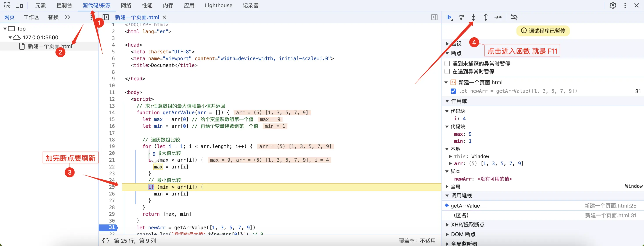Click the Step button in debugger toolbar
The image size is (644, 246).
(x=498, y=17)
